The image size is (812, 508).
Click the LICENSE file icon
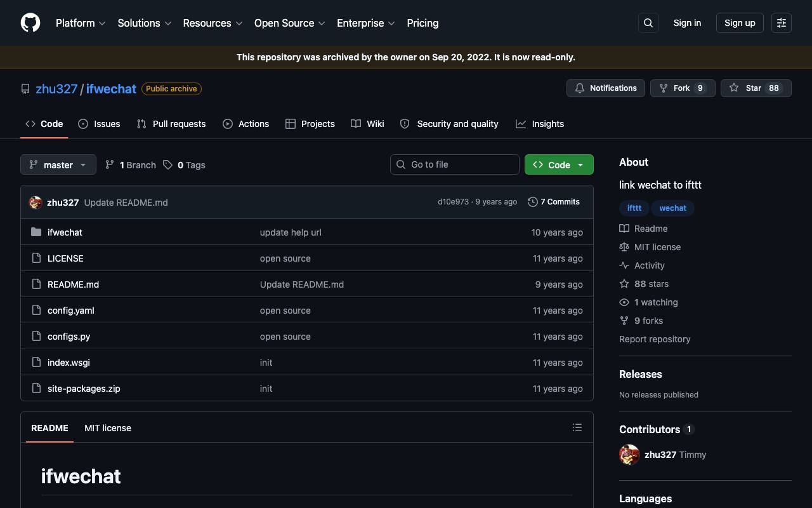(x=36, y=258)
